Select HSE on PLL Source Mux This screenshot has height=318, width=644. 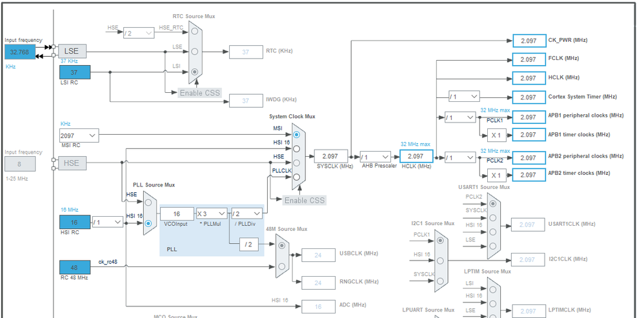tap(148, 201)
